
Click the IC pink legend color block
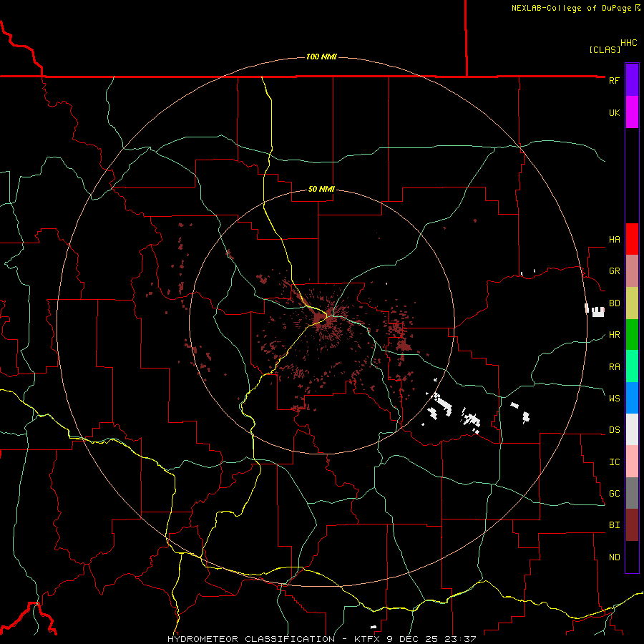(x=632, y=462)
